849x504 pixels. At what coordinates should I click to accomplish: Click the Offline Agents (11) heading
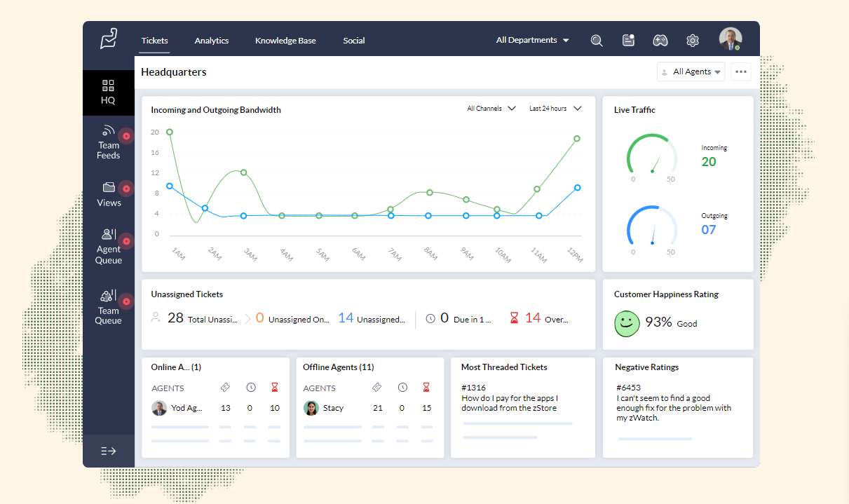click(x=339, y=367)
